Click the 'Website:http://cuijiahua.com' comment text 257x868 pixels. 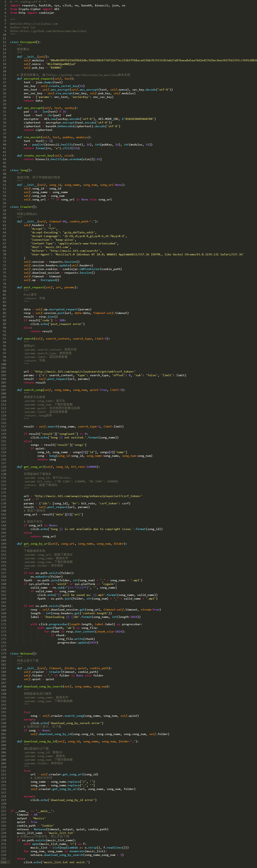click(34, 24)
